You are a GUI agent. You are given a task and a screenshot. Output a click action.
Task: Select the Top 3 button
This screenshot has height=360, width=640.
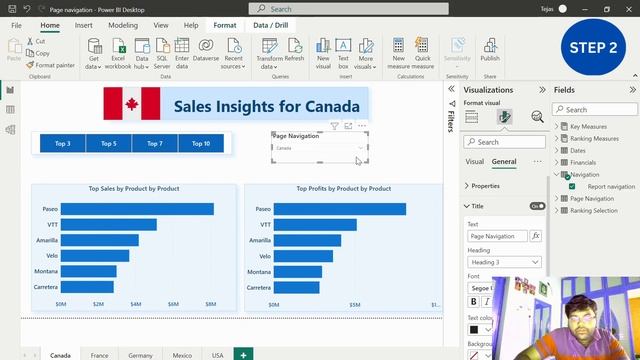62,143
